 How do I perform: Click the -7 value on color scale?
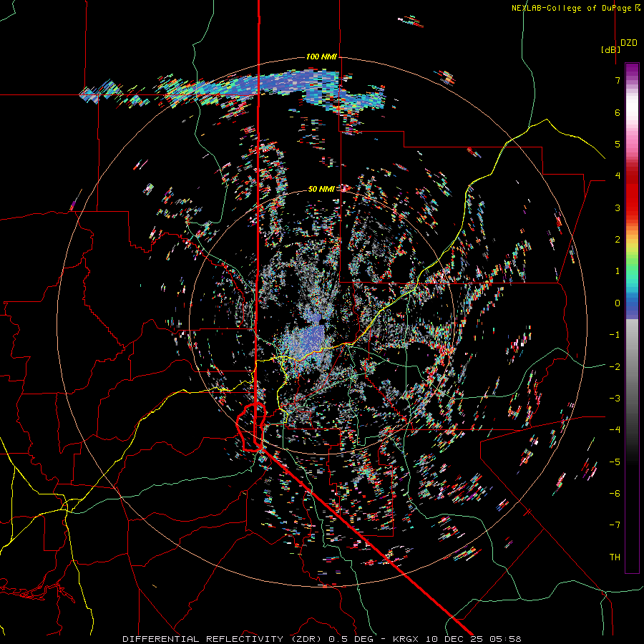coord(615,525)
